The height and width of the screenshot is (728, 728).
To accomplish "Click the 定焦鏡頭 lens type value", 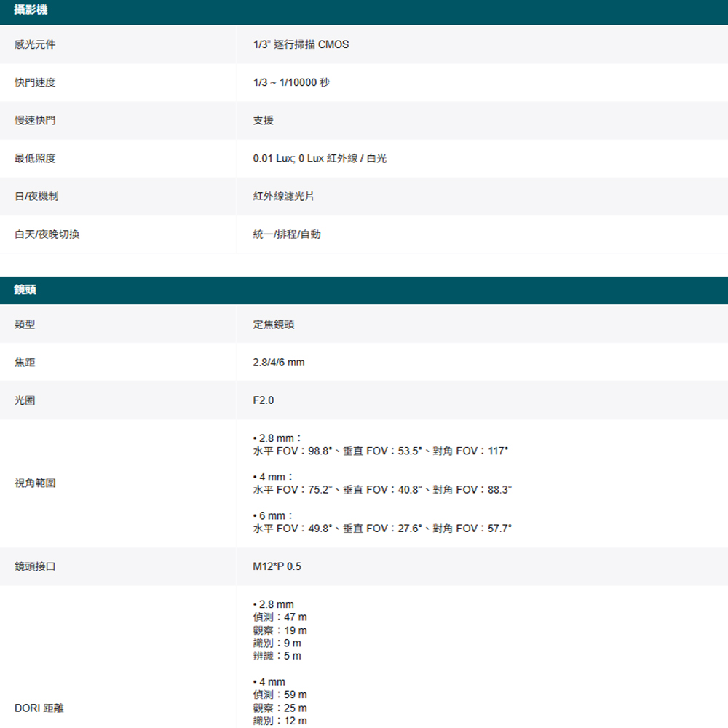I will point(274,325).
